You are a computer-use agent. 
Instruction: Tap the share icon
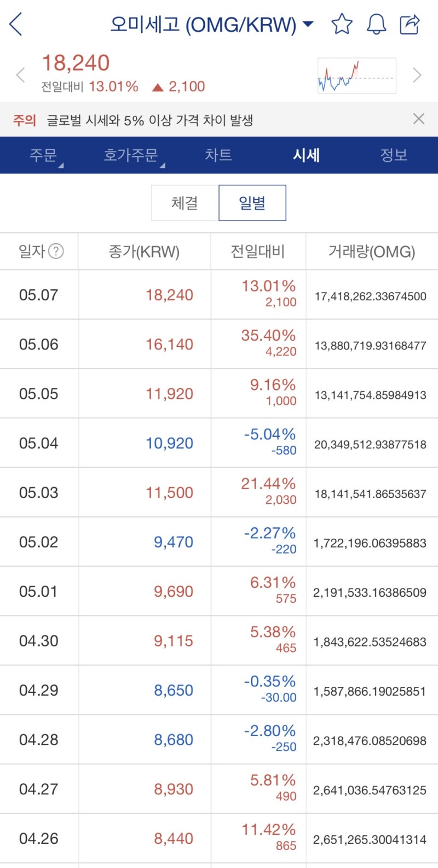pos(410,25)
